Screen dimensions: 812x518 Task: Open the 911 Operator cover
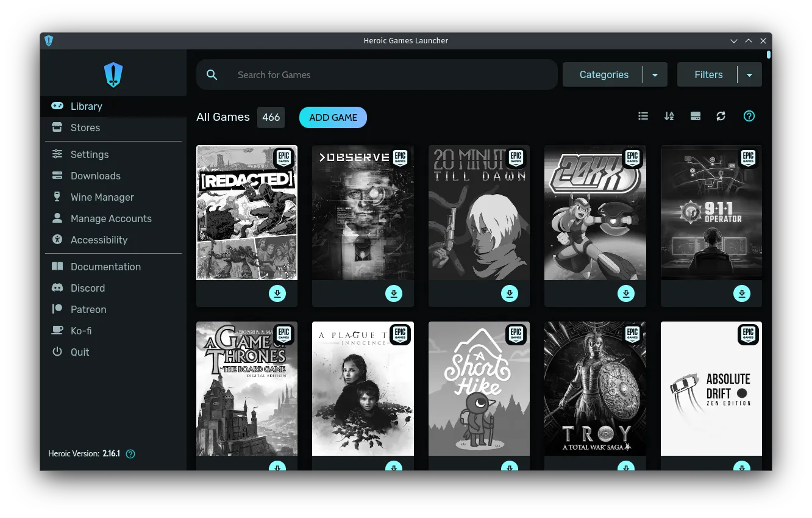tap(711, 212)
